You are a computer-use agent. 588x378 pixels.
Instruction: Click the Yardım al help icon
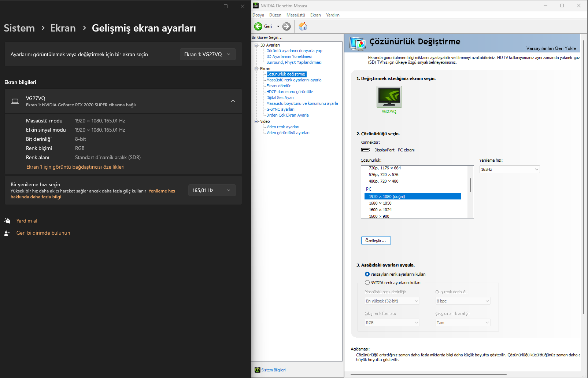coord(7,221)
